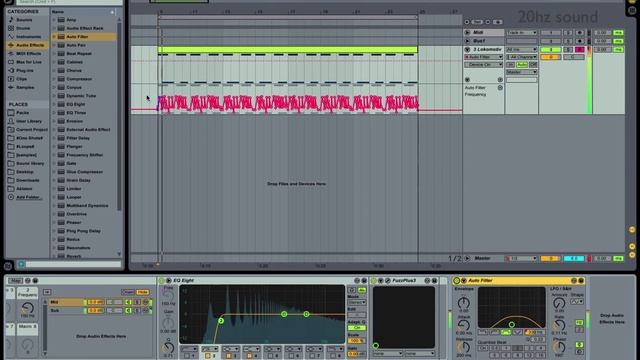
Task: Click the Hide button in the rack
Action: pyautogui.click(x=142, y=292)
